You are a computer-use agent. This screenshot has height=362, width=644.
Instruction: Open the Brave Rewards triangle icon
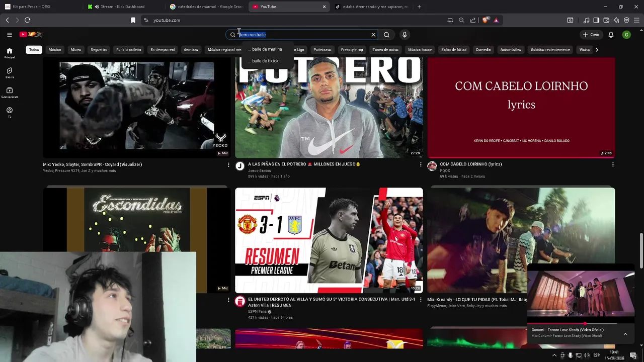496,20
